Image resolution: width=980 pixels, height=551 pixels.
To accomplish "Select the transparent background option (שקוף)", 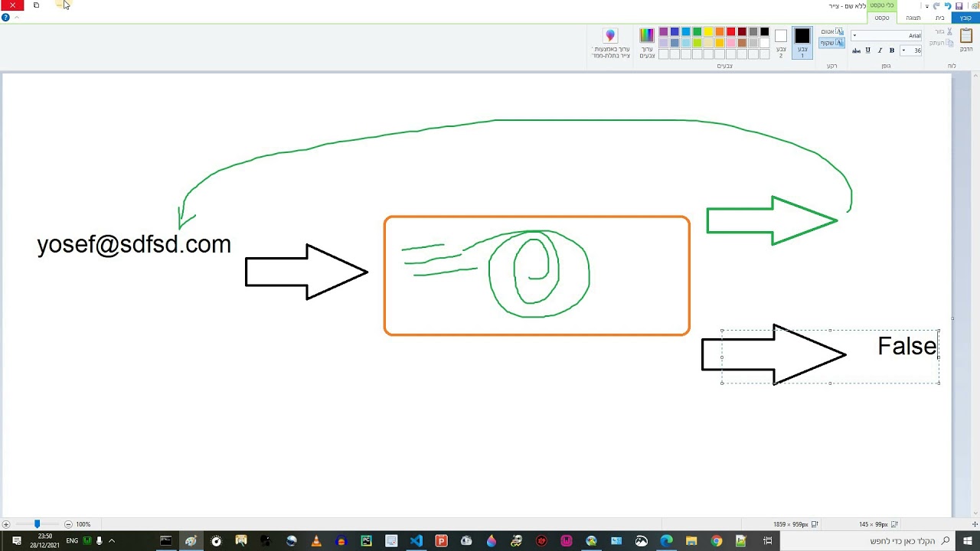I will tap(832, 43).
